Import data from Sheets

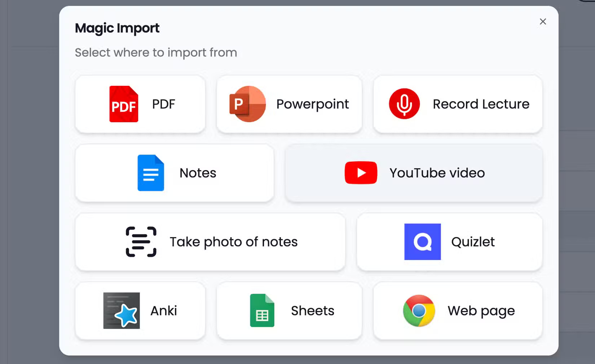click(x=289, y=311)
